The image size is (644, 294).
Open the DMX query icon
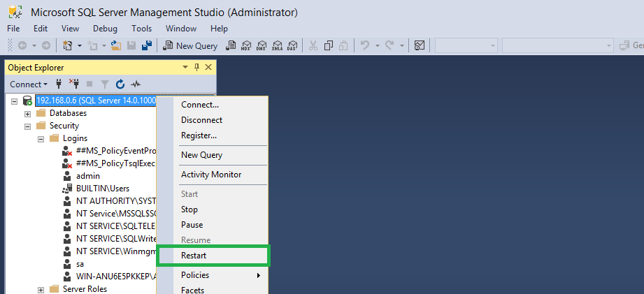point(262,45)
